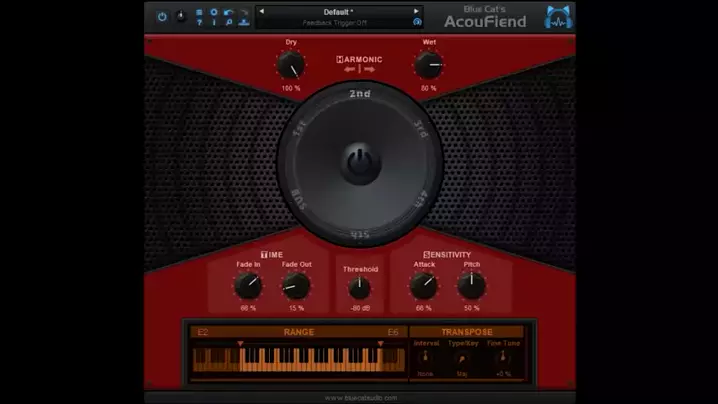Toggle the plugin bypass power icon
This screenshot has width=718, height=404.
[162, 17]
